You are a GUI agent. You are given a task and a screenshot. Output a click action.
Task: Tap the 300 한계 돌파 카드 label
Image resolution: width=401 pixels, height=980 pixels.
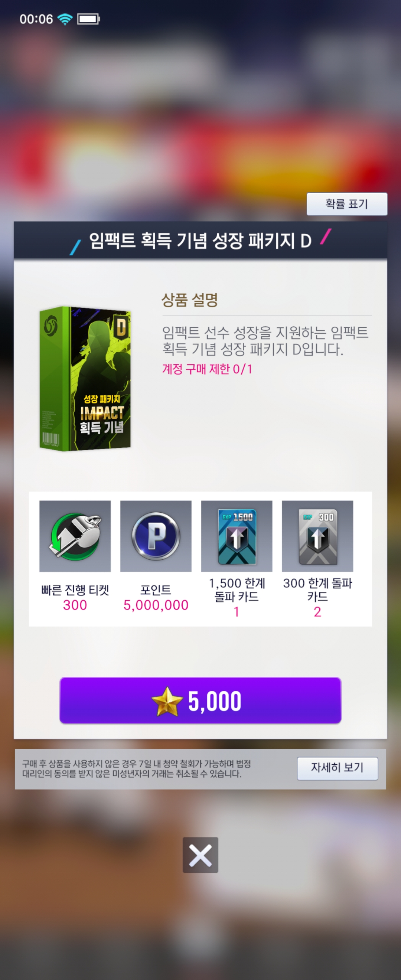coord(317,590)
